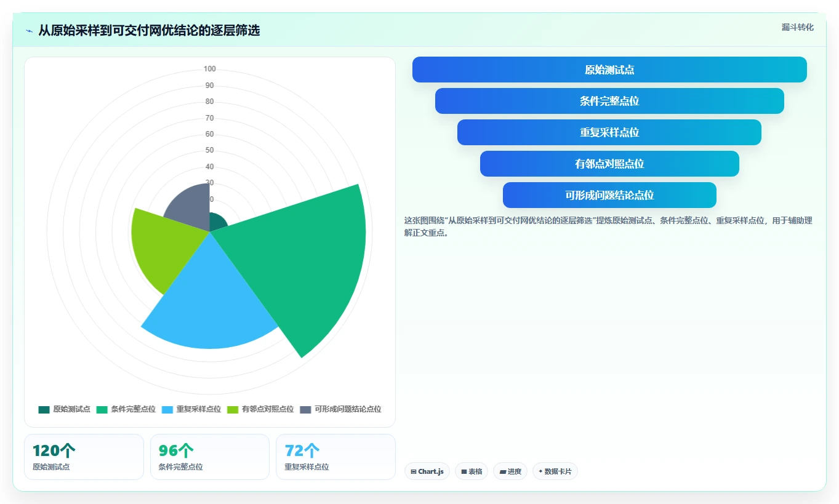The height and width of the screenshot is (504, 839).
Task: Click the sky blue 重复采样点位 legend swatch
Action: (x=167, y=409)
